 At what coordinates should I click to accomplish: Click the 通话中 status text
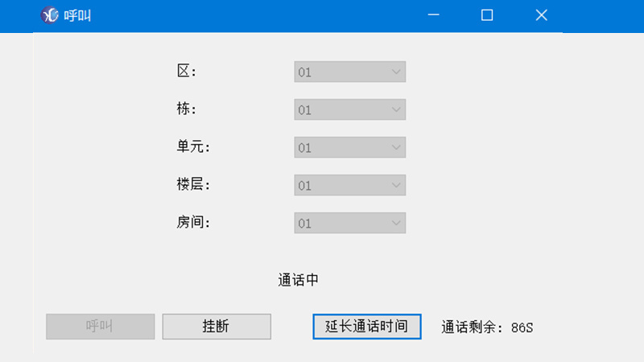tap(298, 280)
